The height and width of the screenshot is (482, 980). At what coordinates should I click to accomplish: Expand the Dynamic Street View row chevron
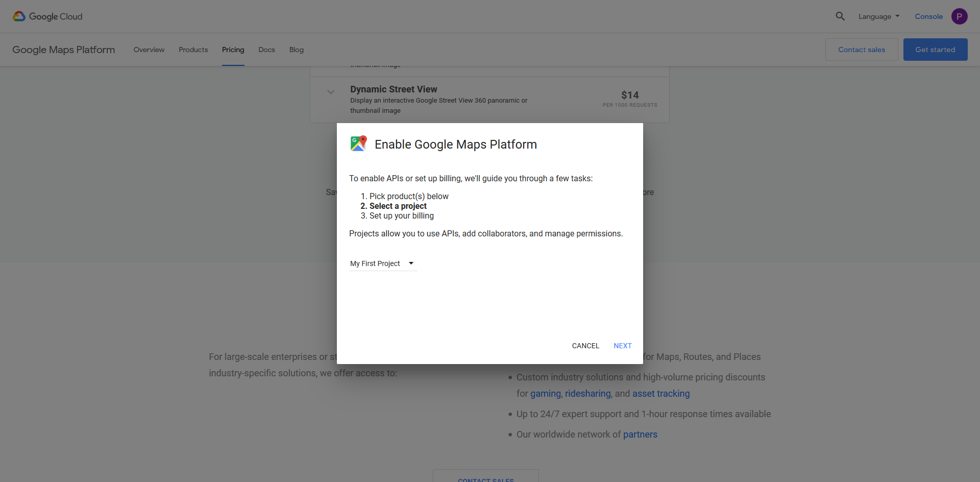[331, 92]
